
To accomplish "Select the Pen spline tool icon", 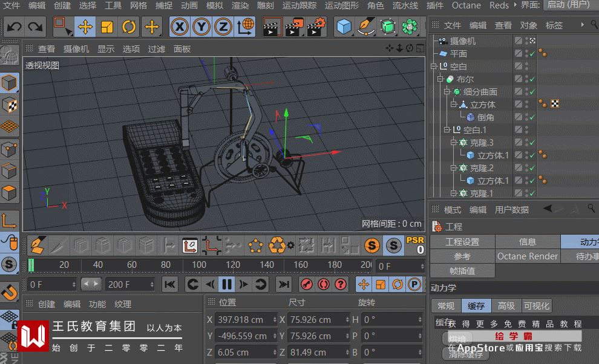I will (x=365, y=27).
